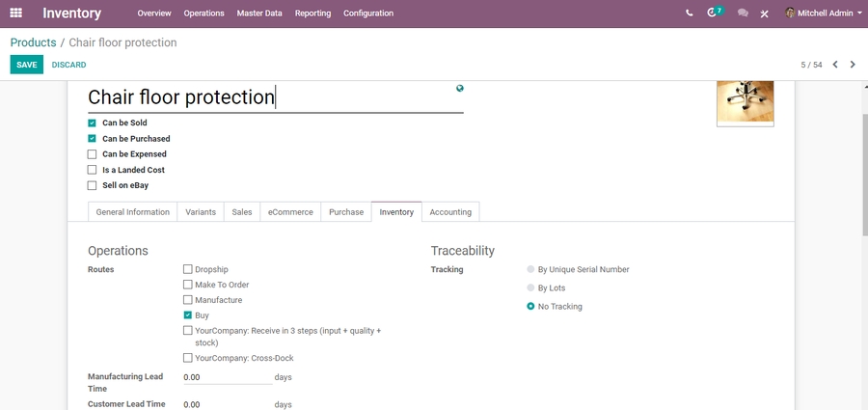868x410 pixels.
Task: Switch to the Accounting tab
Action: 450,212
